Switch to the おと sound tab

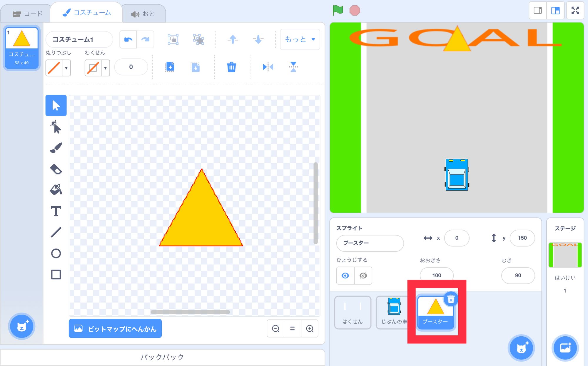[143, 14]
